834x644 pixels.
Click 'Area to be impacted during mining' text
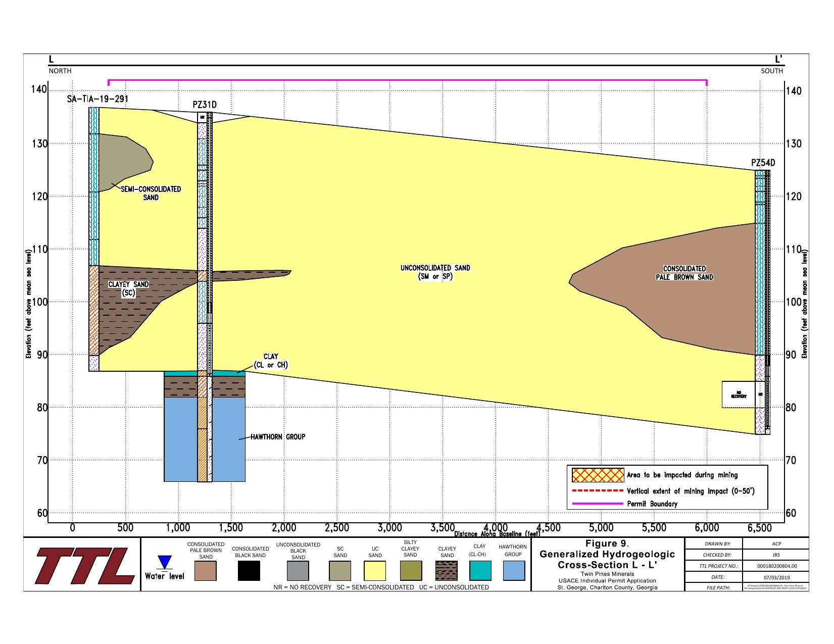coord(682,475)
